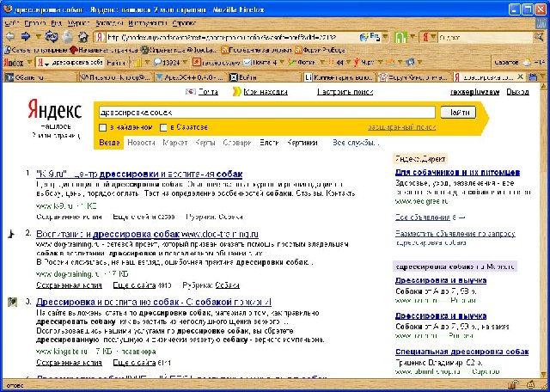This screenshot has width=550, height=392.
Task: Close the active дрессировка tab
Action: (521, 77)
